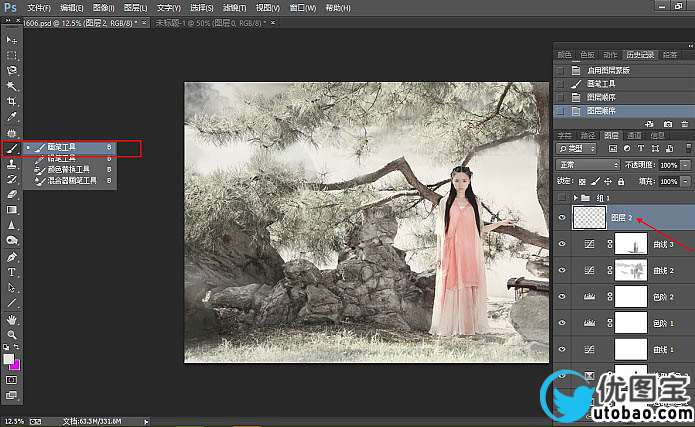This screenshot has height=427, width=695.
Task: Select the Hand tool
Action: (x=12, y=319)
